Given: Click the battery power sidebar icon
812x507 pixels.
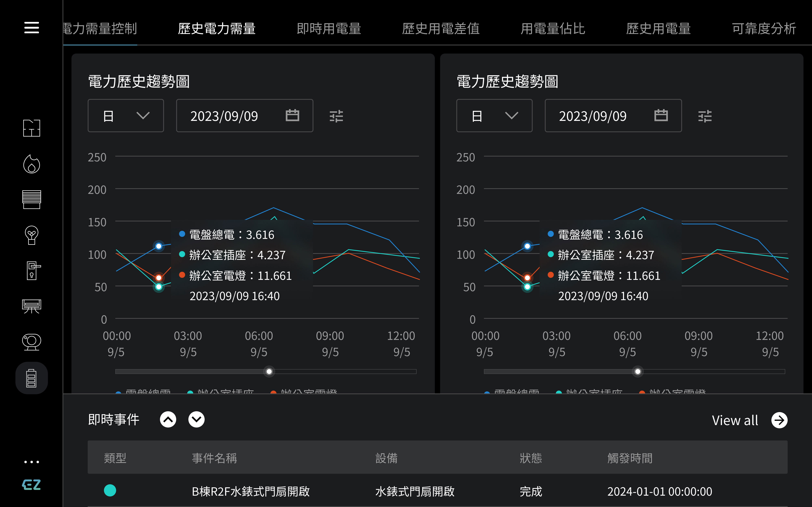Looking at the screenshot, I should [31, 378].
